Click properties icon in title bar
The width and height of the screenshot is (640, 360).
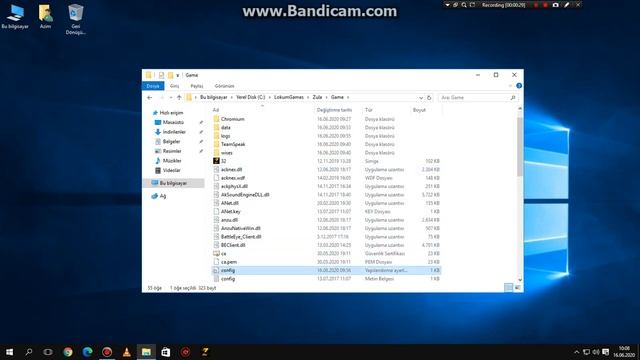coord(161,75)
